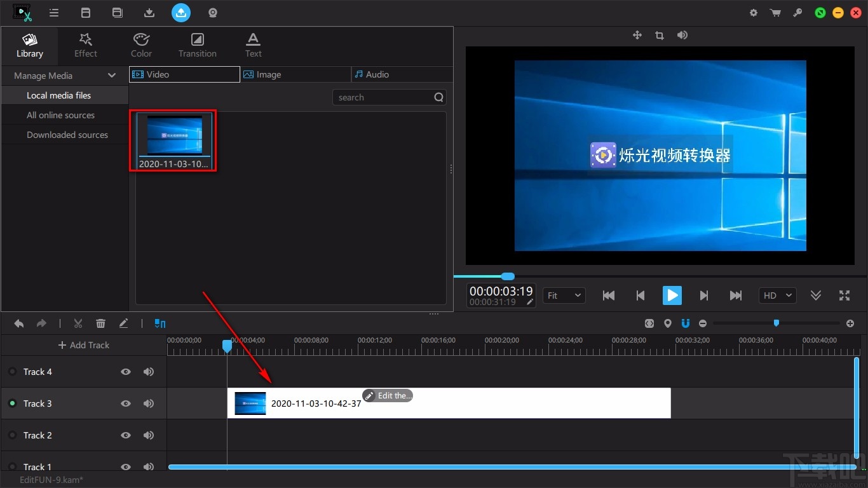Viewport: 868px width, 488px height.
Task: Click the export upload icon in top toolbar
Action: coord(181,13)
